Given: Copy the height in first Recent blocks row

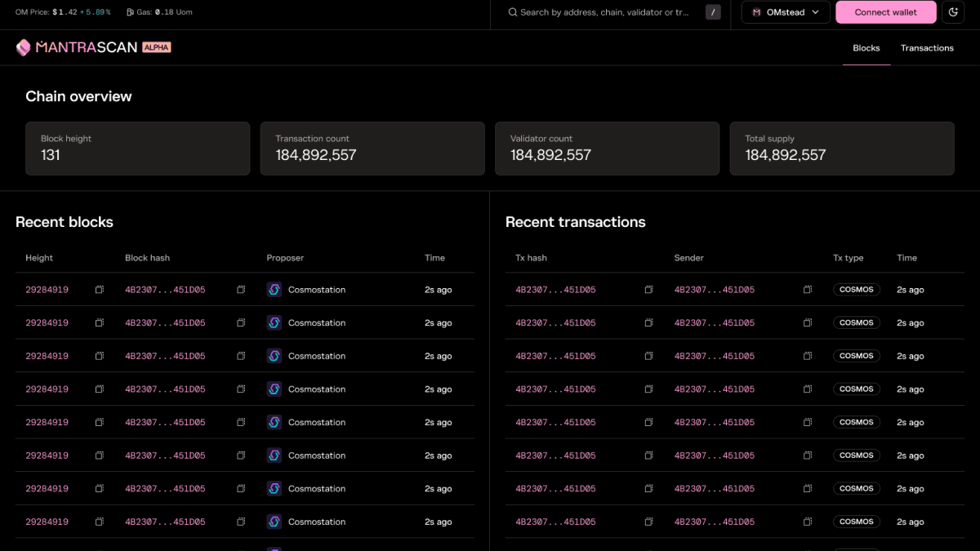Looking at the screenshot, I should click(100, 290).
